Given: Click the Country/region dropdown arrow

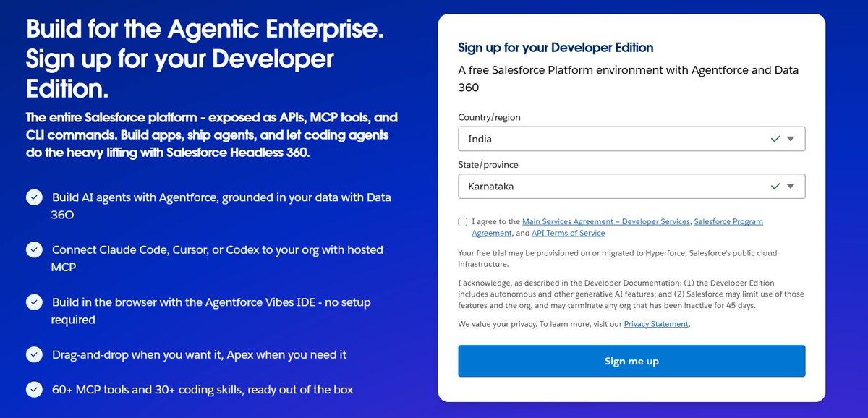Looking at the screenshot, I should pyautogui.click(x=791, y=139).
